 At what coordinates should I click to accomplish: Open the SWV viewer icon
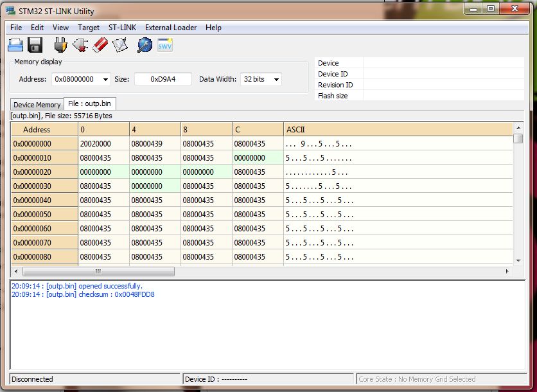coord(164,45)
